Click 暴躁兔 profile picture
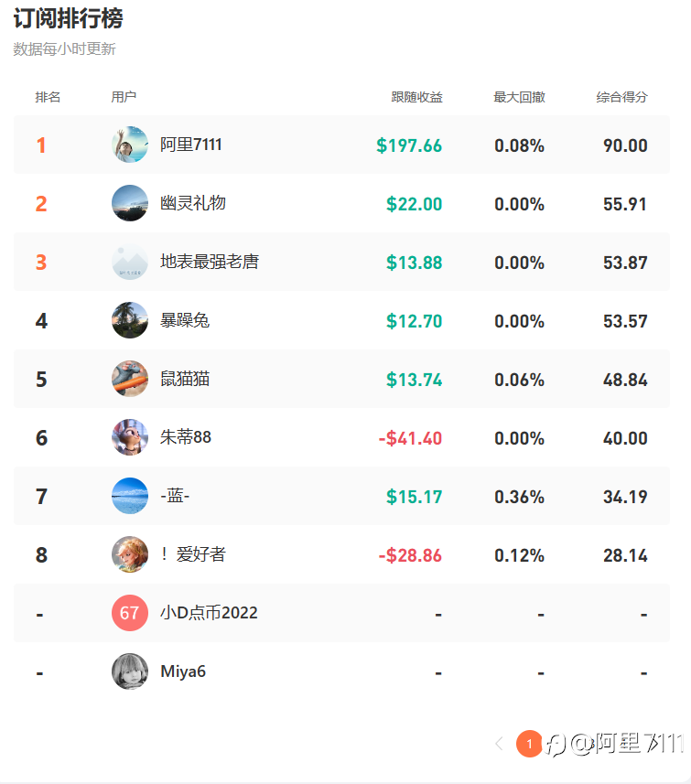The width and height of the screenshot is (691, 784). pos(130,320)
